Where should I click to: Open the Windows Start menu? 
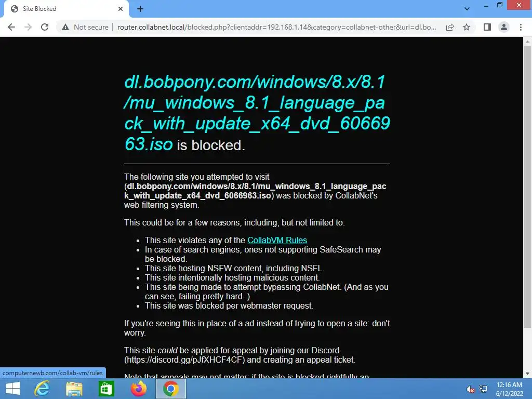[x=13, y=389]
